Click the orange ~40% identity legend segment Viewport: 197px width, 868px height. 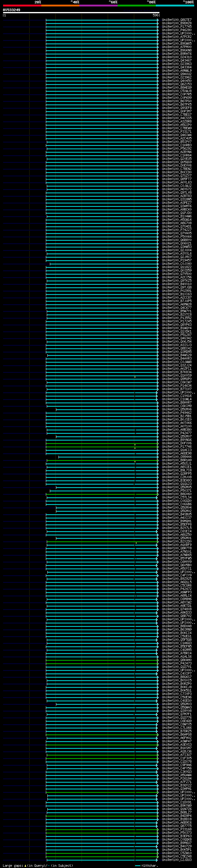(x=60, y=6)
